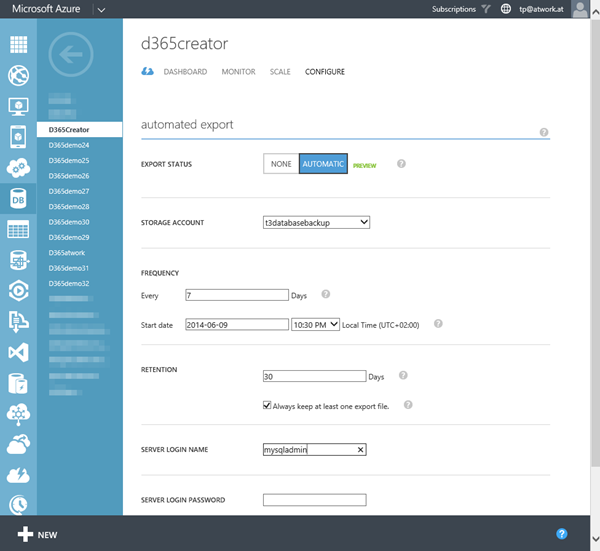This screenshot has height=551, width=600.
Task: Open Scheduler clock icon in sidebar
Action: tap(18, 505)
